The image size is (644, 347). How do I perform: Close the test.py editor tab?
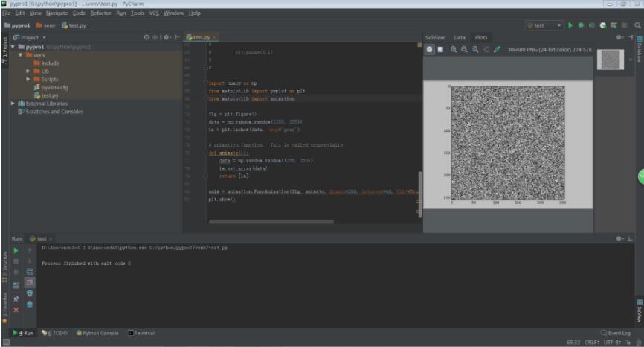pos(214,37)
